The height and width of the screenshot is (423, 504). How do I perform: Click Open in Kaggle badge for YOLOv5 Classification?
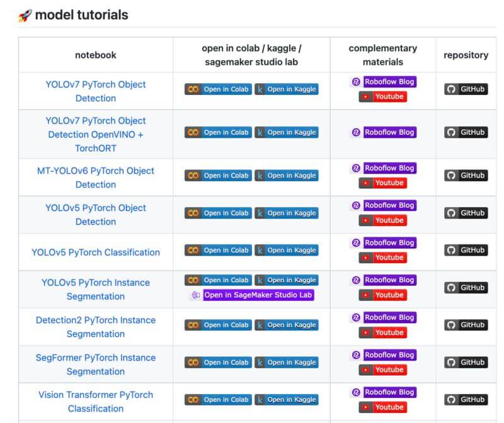coord(287,250)
